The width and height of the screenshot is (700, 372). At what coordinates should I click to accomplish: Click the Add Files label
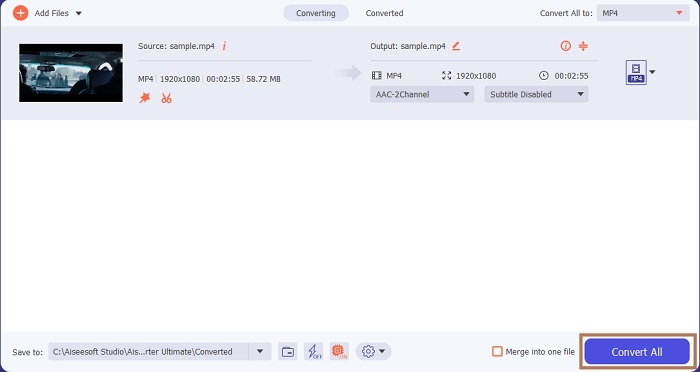pyautogui.click(x=52, y=13)
